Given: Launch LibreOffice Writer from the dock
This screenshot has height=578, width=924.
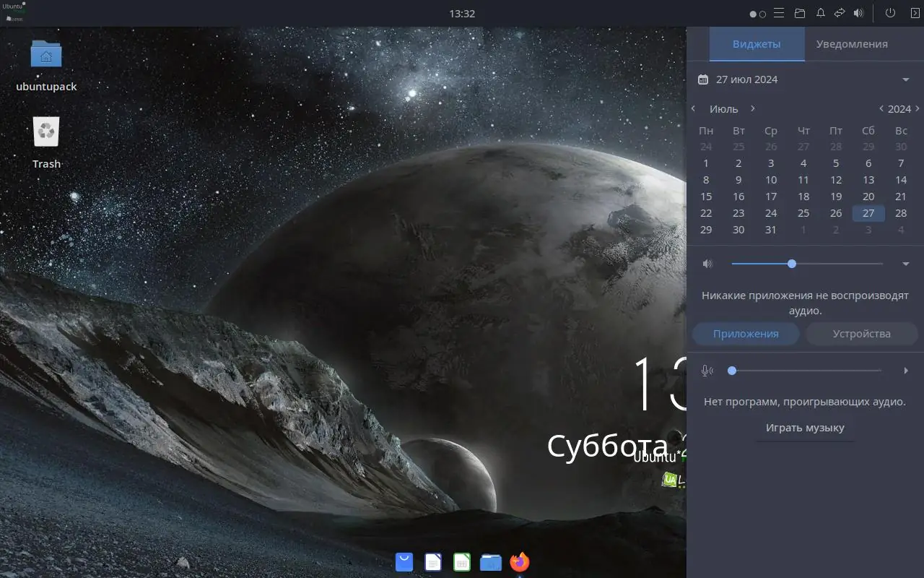Looking at the screenshot, I should tap(433, 561).
